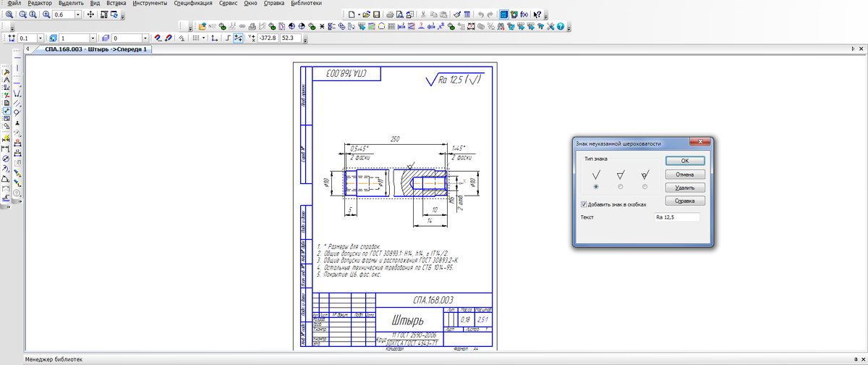868x365 pixels.
Task: Select the СПА.168.003 Штырь document tab
Action: [96, 50]
